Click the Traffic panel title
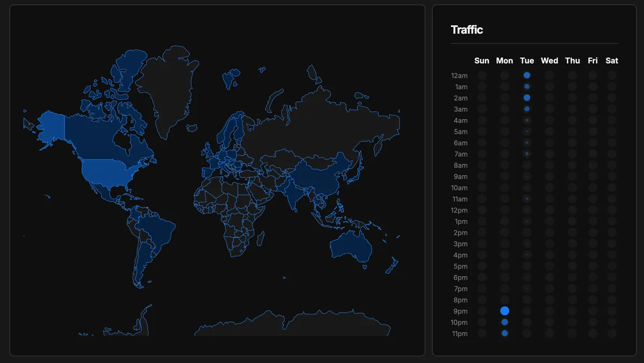Screen dimensions: 644x363 467,30
